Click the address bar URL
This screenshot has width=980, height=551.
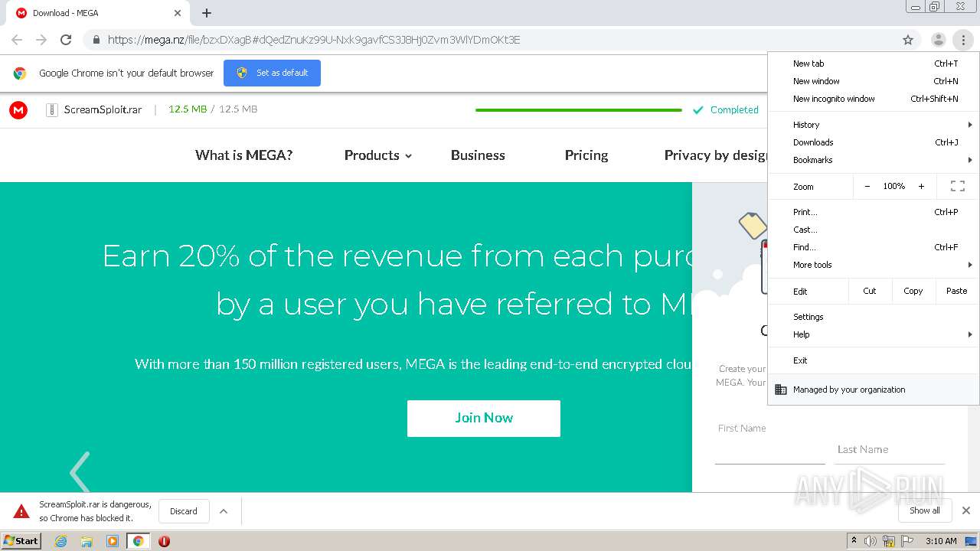click(x=314, y=40)
